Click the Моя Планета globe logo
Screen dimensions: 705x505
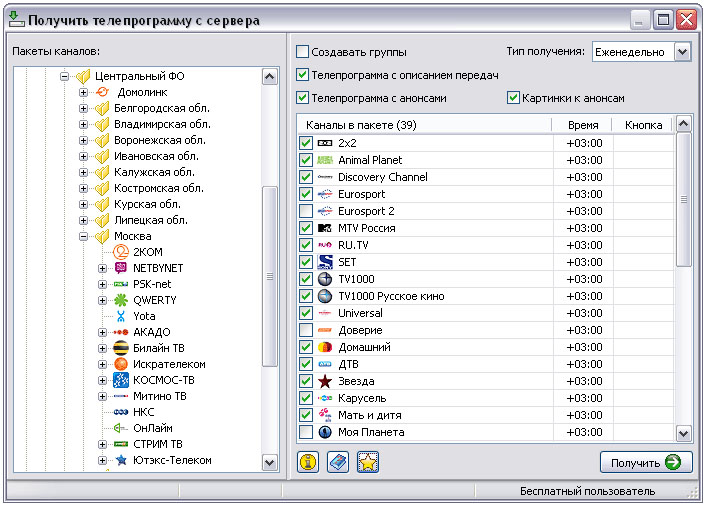point(325,432)
